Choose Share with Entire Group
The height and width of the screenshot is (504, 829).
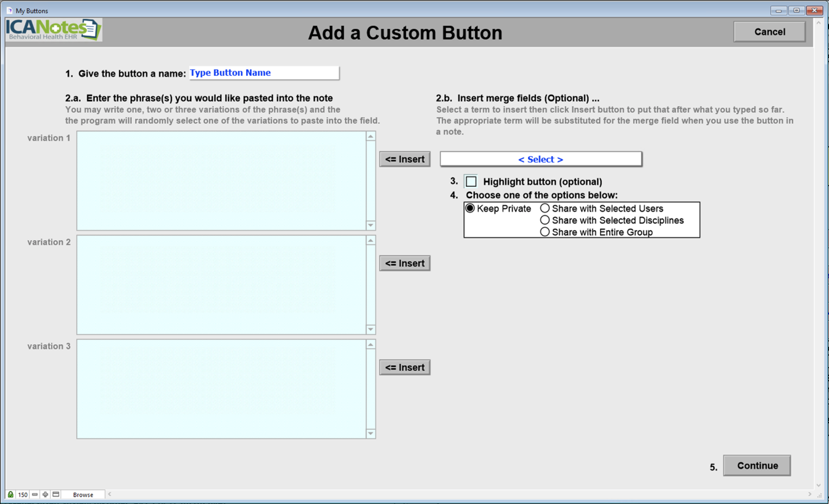(x=545, y=232)
